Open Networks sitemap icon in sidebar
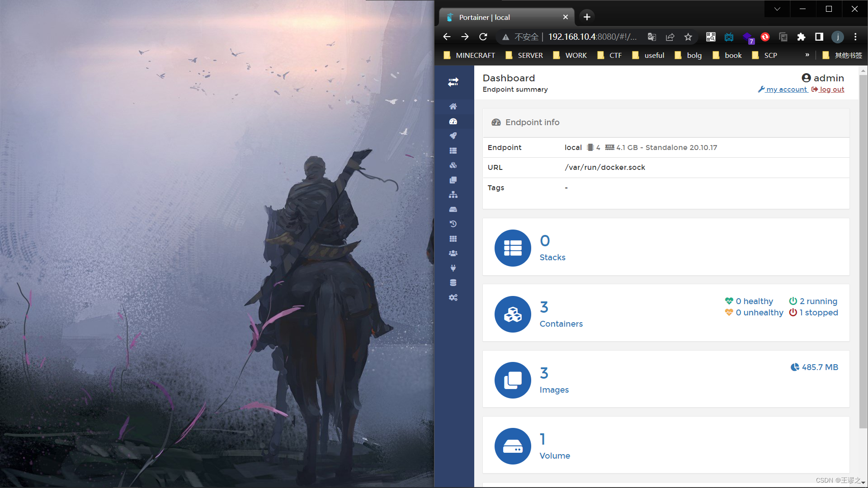 point(453,195)
